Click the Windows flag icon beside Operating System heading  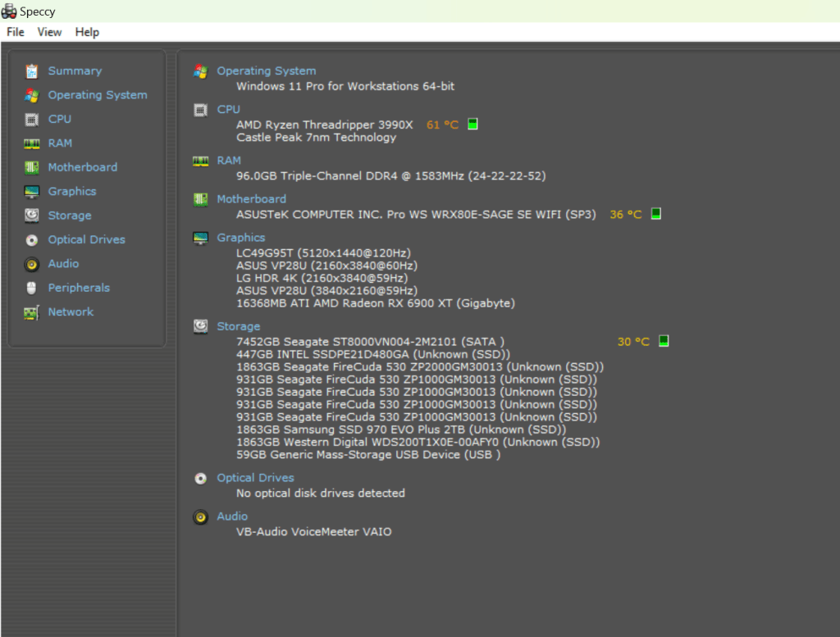point(200,71)
